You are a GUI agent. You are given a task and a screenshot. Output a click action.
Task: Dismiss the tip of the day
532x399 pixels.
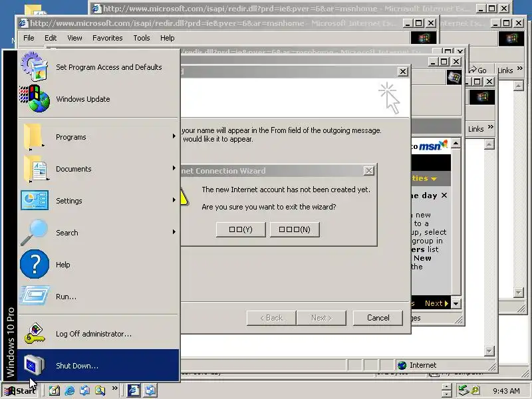click(444, 196)
